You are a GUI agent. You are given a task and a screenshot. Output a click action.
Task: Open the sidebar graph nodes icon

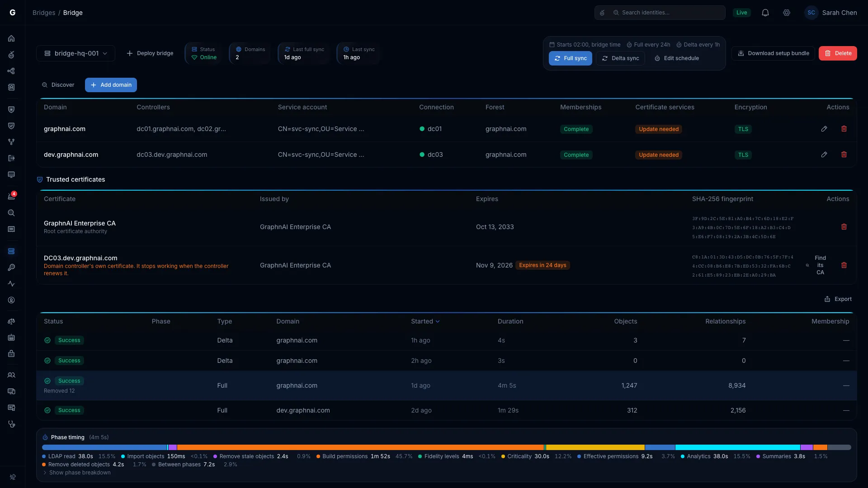pos(11,71)
